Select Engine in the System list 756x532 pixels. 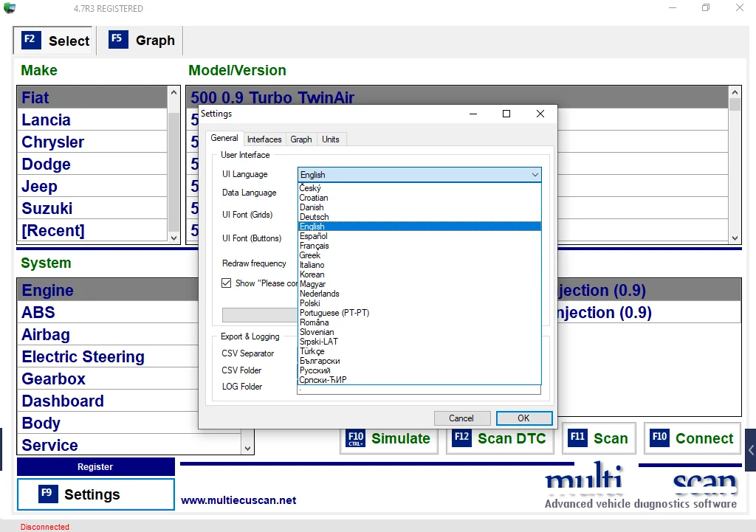pyautogui.click(x=108, y=290)
